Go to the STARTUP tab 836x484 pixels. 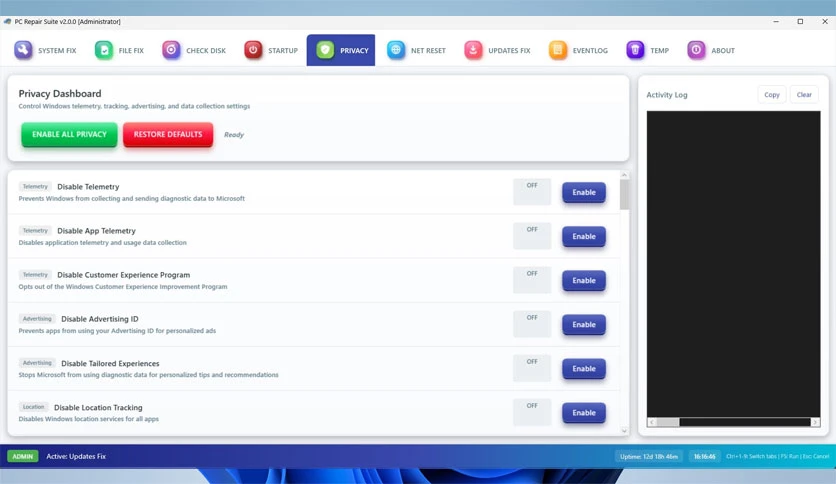[x=271, y=50]
